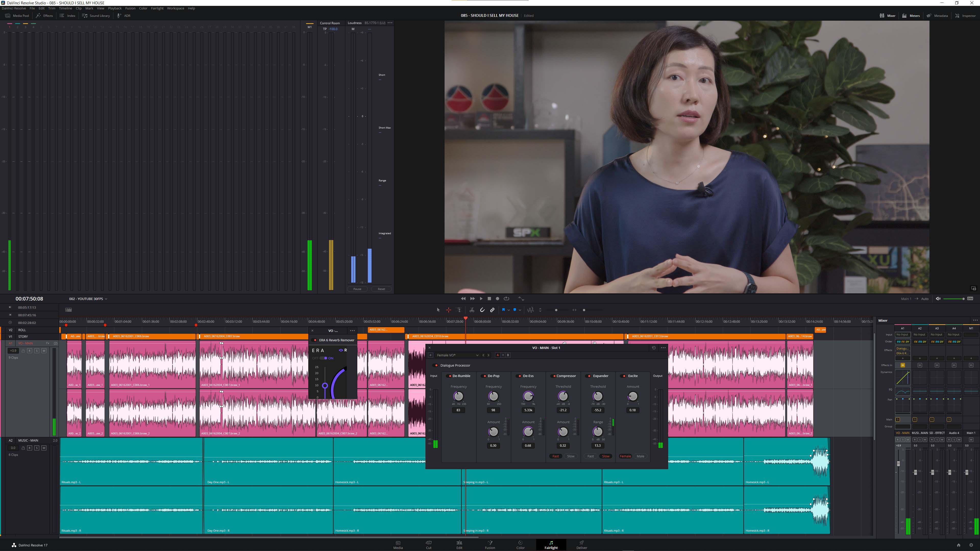Click the record button
980x551 pixels.
click(498, 298)
